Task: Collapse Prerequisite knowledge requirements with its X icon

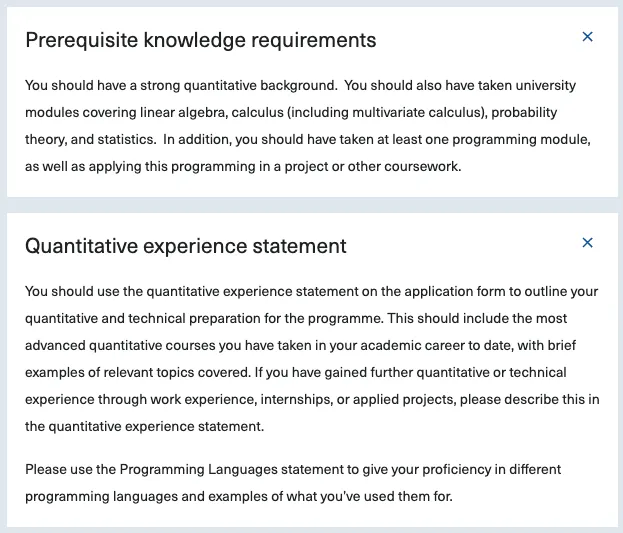Action: coord(587,37)
